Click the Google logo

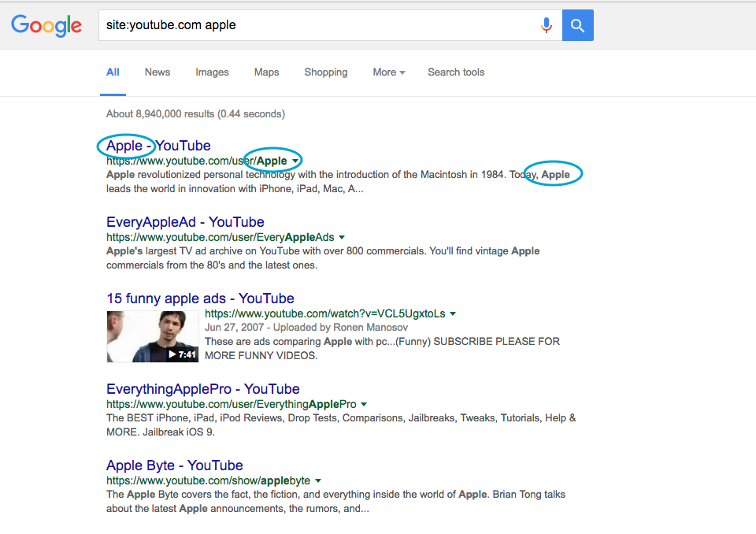46,25
